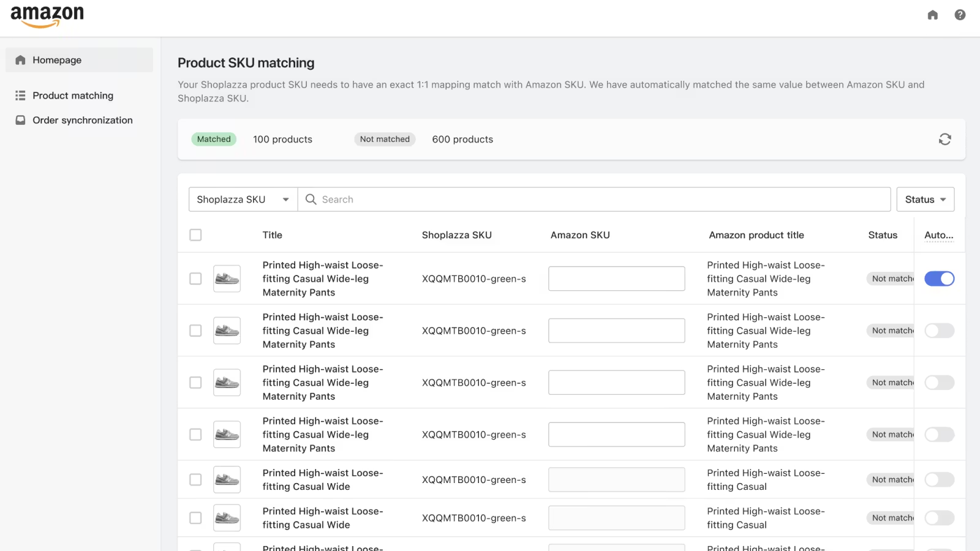Tick the select-all header checkbox
980x551 pixels.
click(x=195, y=235)
